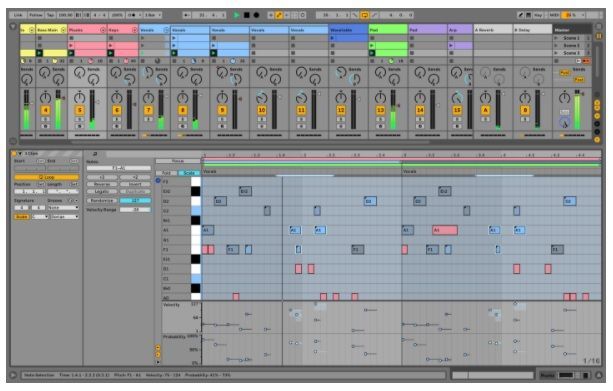This screenshot has height=391, width=613.
Task: Enable the Scale button in note editor
Action: coord(189,173)
